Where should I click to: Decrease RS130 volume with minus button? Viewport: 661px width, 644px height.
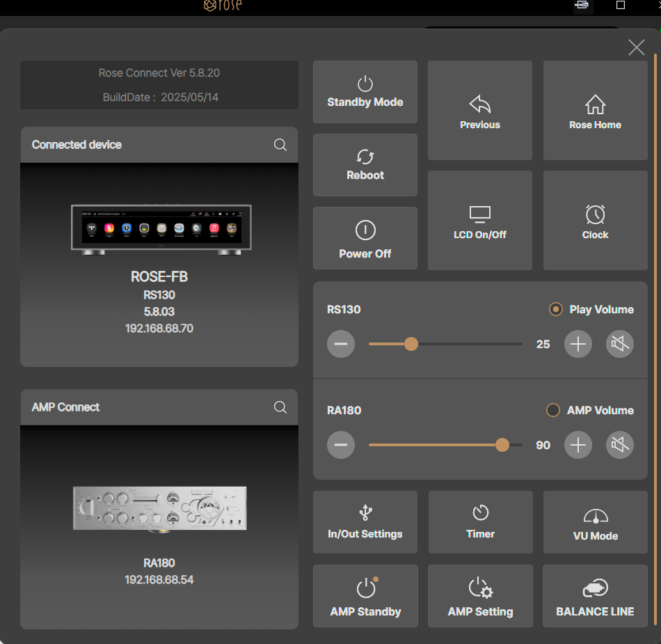click(x=341, y=344)
